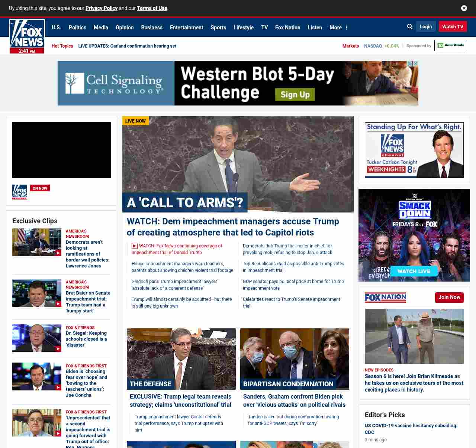Open the Garland confirmation hearing live updates link
Screen dimensions: 476x448
[127, 46]
